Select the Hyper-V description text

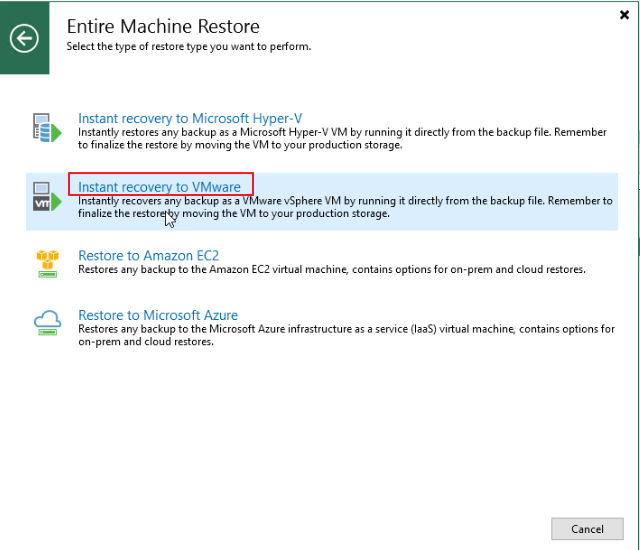coord(342,139)
